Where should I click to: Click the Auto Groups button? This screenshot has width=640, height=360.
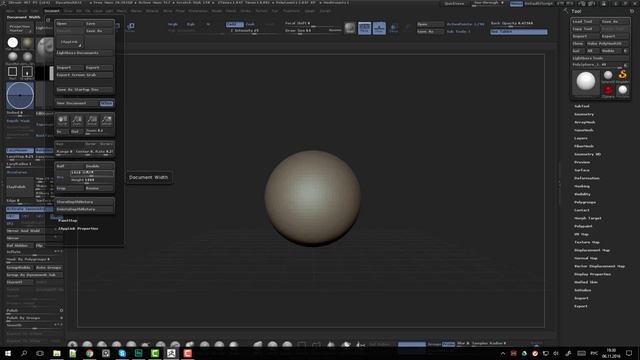click(49, 268)
